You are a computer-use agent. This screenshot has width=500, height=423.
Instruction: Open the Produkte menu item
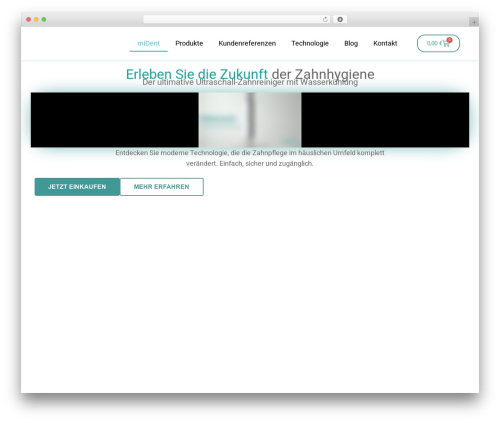189,43
